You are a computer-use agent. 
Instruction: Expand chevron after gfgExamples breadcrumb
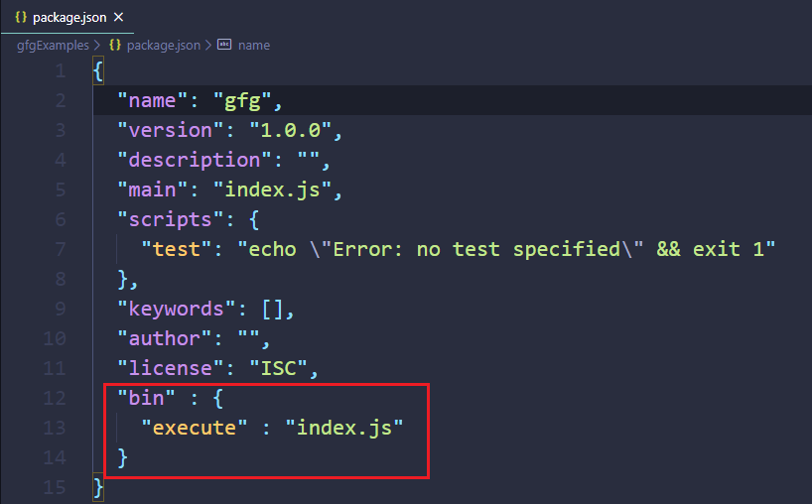tap(97, 46)
